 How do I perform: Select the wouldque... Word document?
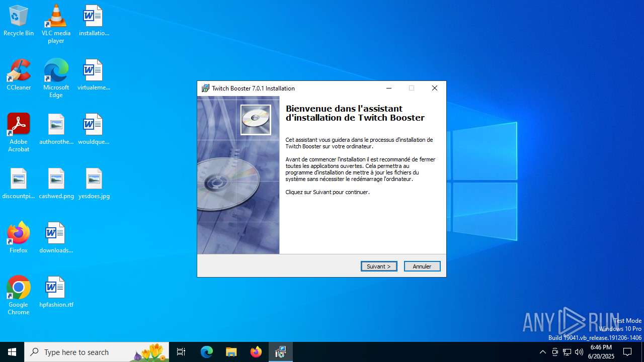click(x=94, y=130)
